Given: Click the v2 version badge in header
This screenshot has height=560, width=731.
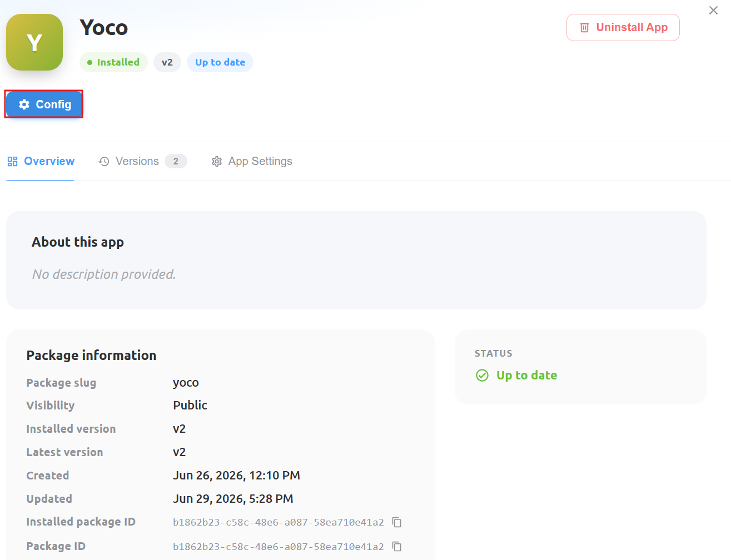Looking at the screenshot, I should click(x=167, y=62).
